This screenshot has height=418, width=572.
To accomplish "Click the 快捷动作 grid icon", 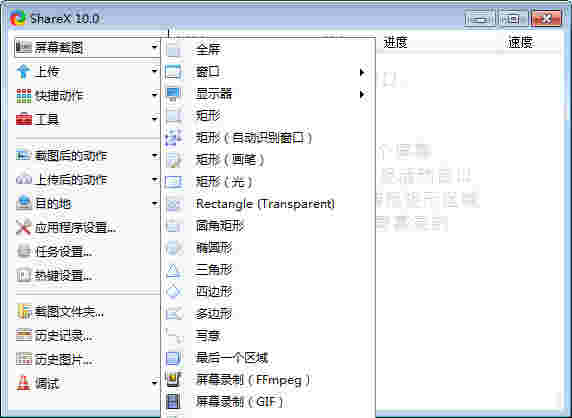I will click(x=24, y=96).
